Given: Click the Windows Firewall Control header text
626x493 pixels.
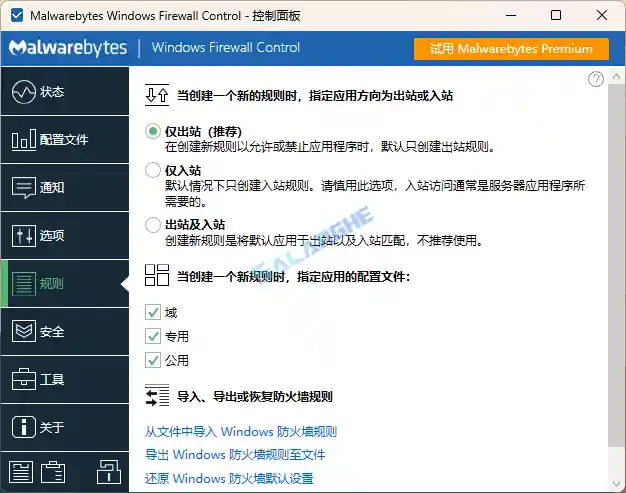Looking at the screenshot, I should pos(226,48).
